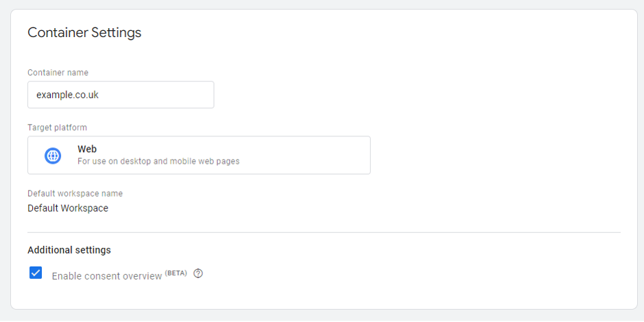
Task: Uncheck the Enable consent overview checkbox
Action: click(36, 273)
